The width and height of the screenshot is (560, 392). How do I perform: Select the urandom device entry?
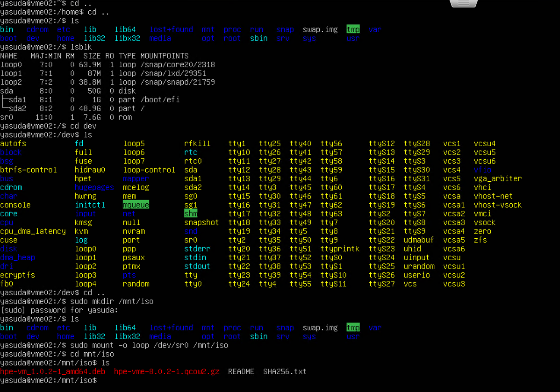(x=419, y=266)
